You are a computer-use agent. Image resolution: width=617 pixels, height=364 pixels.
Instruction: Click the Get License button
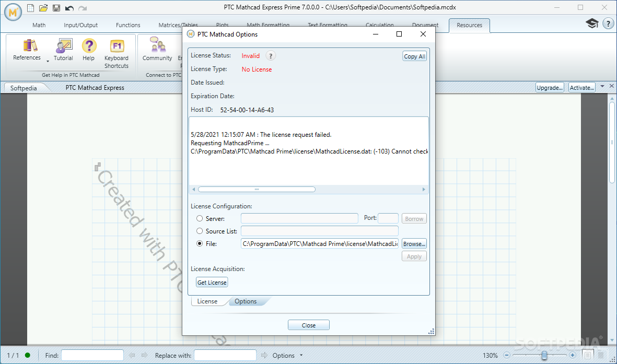point(212,283)
